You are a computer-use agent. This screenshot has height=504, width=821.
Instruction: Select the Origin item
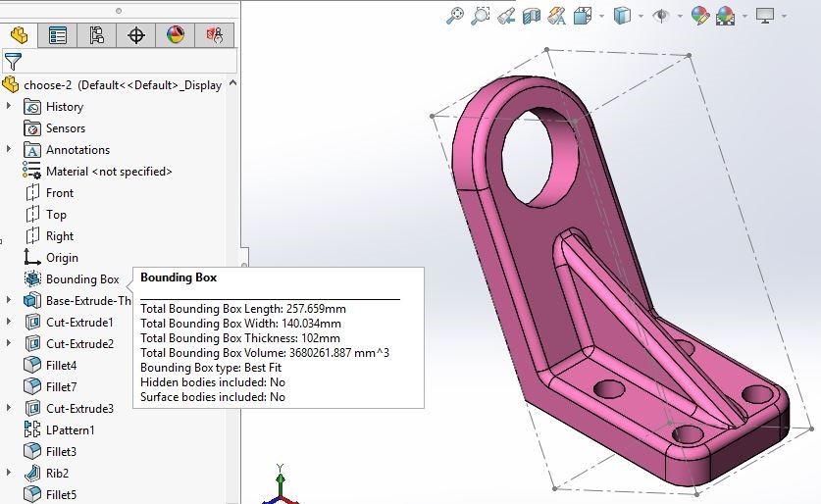[51, 258]
